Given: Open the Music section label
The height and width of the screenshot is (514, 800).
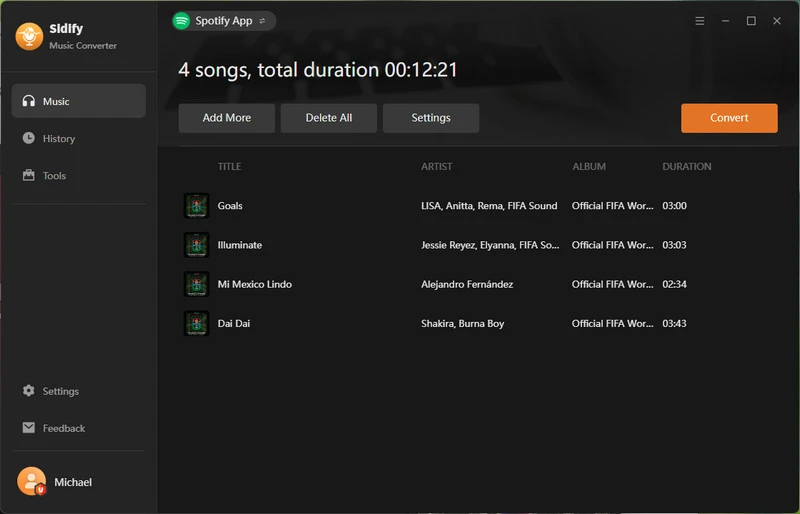Looking at the screenshot, I should [x=56, y=102].
